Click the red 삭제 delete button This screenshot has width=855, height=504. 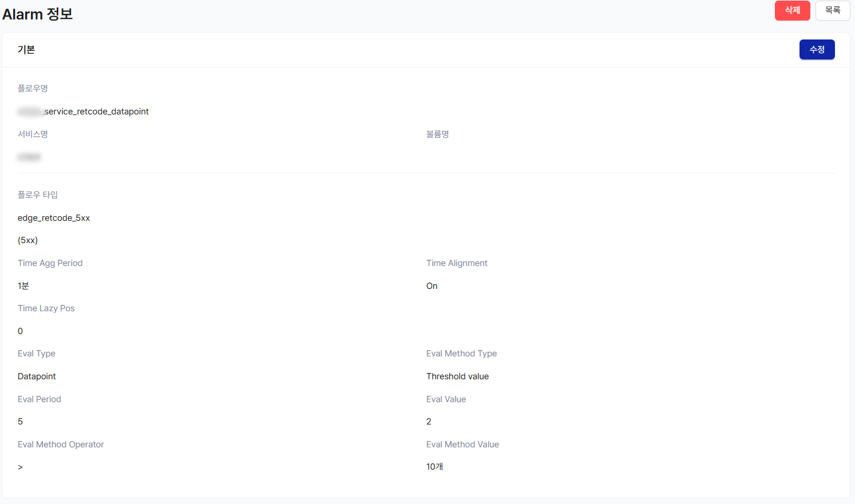pos(792,10)
